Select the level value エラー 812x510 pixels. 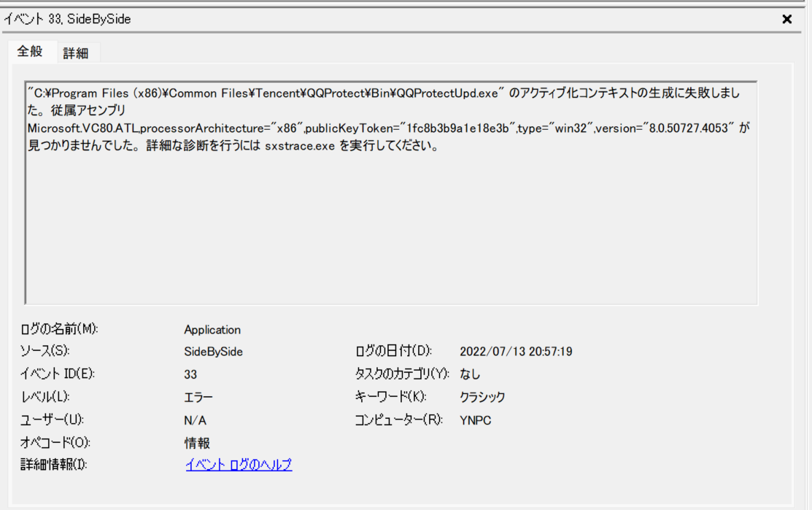(x=198, y=397)
